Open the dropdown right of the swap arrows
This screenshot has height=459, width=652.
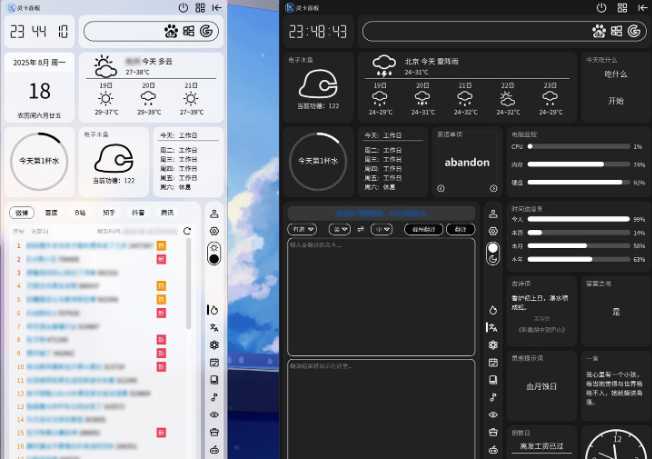click(381, 229)
